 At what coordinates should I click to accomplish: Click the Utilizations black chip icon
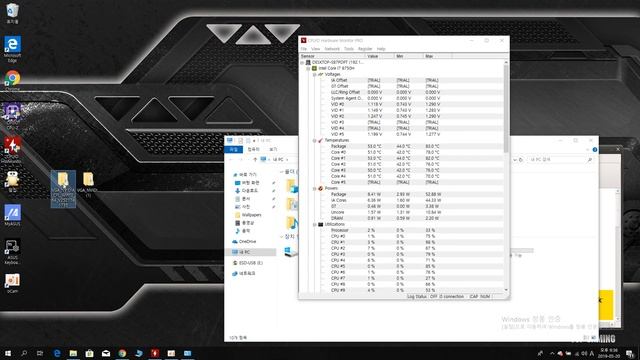[320, 224]
